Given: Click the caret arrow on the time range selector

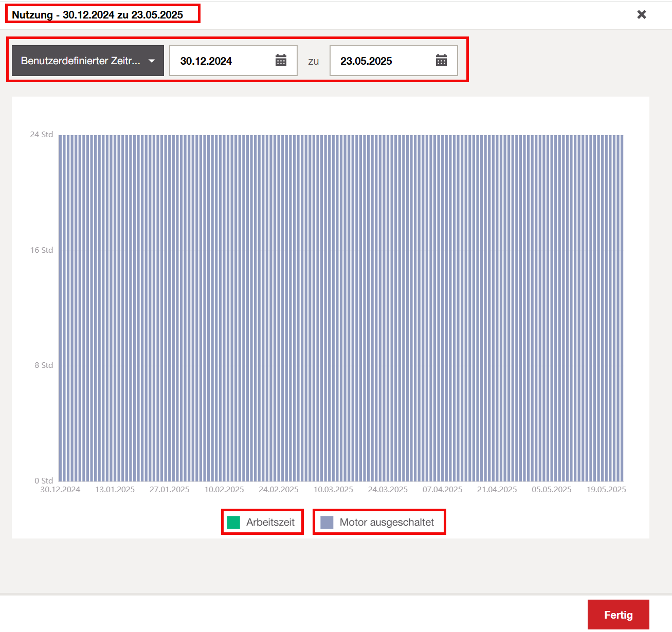Looking at the screenshot, I should coord(152,61).
